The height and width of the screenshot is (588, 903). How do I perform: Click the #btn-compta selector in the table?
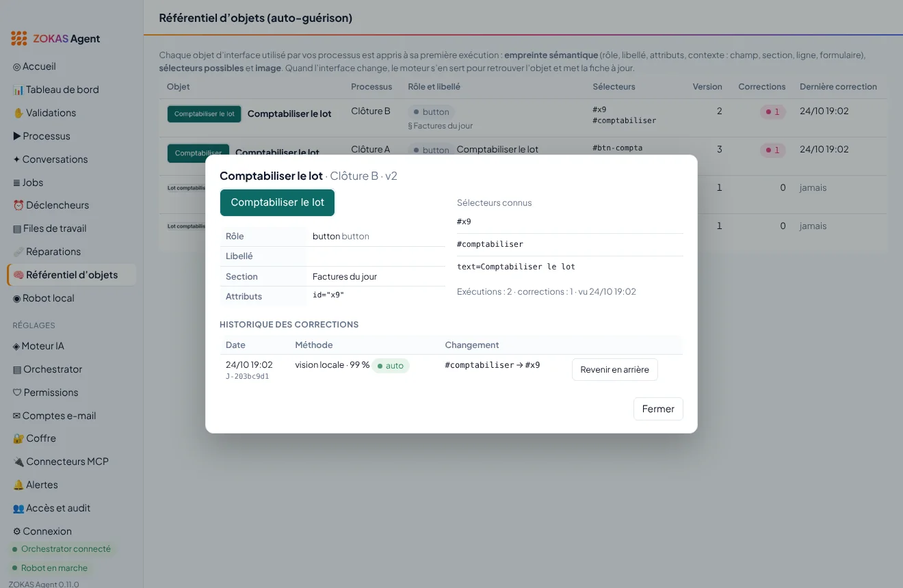click(617, 148)
